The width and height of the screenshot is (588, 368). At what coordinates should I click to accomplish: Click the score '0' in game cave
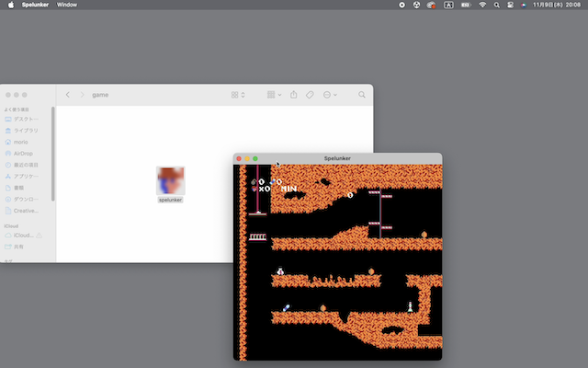pyautogui.click(x=350, y=195)
